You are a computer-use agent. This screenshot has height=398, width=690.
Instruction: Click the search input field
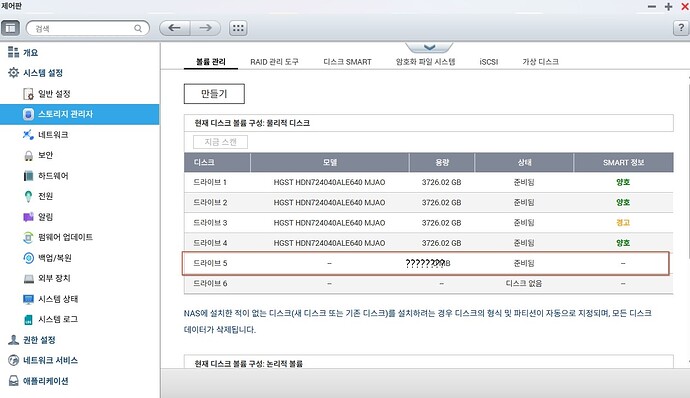tap(88, 28)
